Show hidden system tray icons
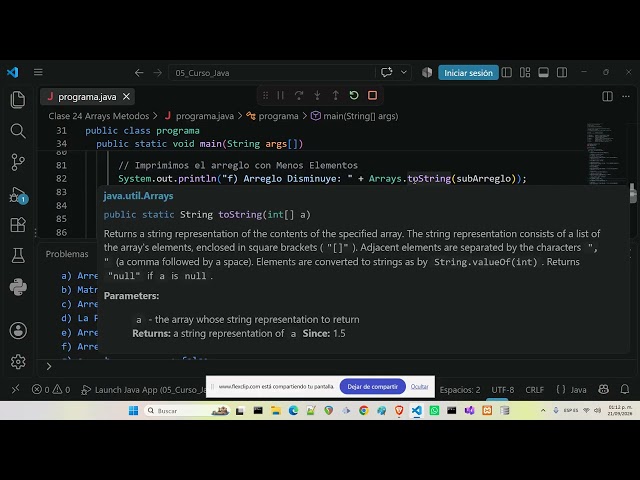This screenshot has width=640, height=480. pyautogui.click(x=543, y=411)
